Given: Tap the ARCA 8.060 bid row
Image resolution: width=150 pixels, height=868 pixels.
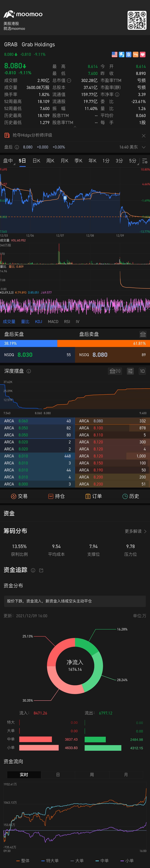Looking at the screenshot, I should [x=37, y=421].
